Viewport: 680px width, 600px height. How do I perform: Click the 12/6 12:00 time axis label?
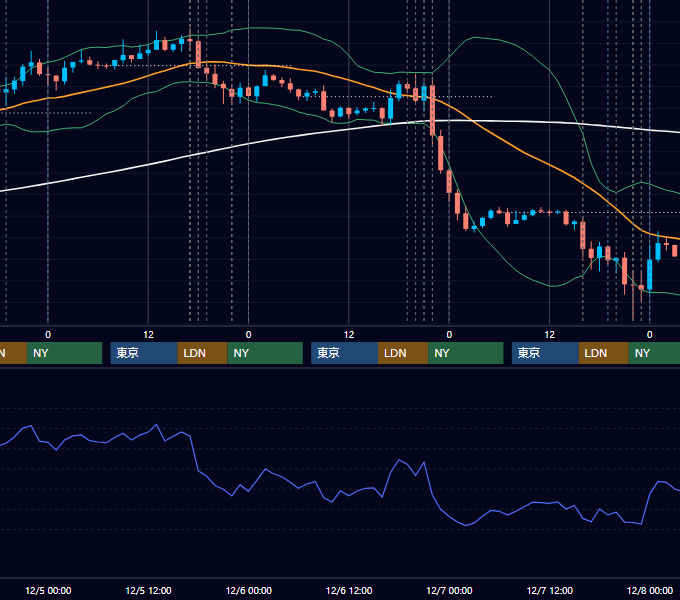(349, 590)
